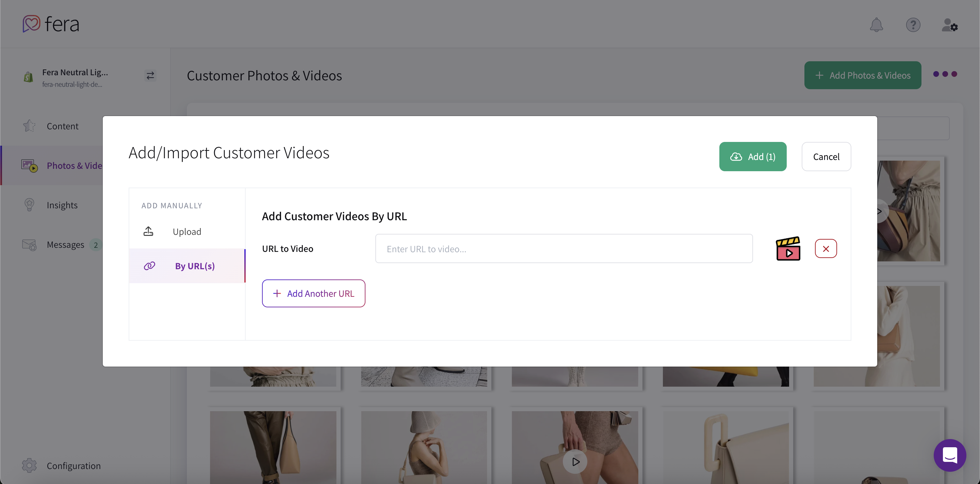Open account settings via person gear icon
The image size is (980, 484).
950,26
